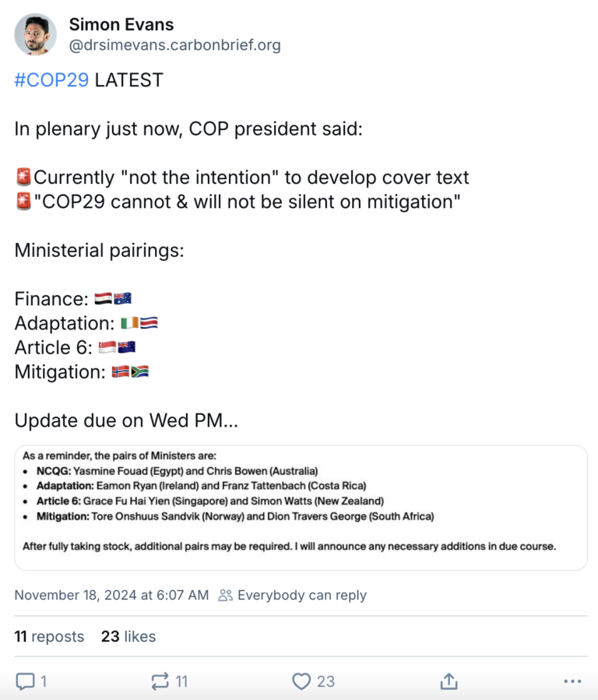The width and height of the screenshot is (598, 700).
Task: Open the 23 likes list
Action: pyautogui.click(x=128, y=636)
